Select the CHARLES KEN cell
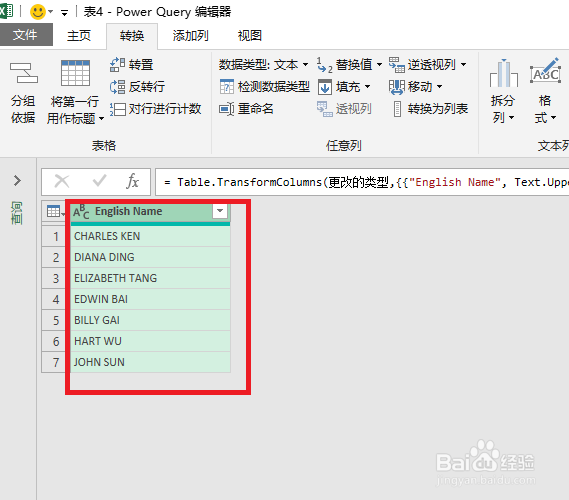The height and width of the screenshot is (500, 569). tap(151, 236)
